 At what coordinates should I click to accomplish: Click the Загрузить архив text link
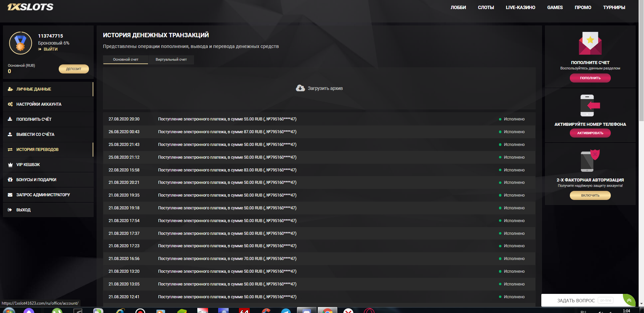(325, 88)
